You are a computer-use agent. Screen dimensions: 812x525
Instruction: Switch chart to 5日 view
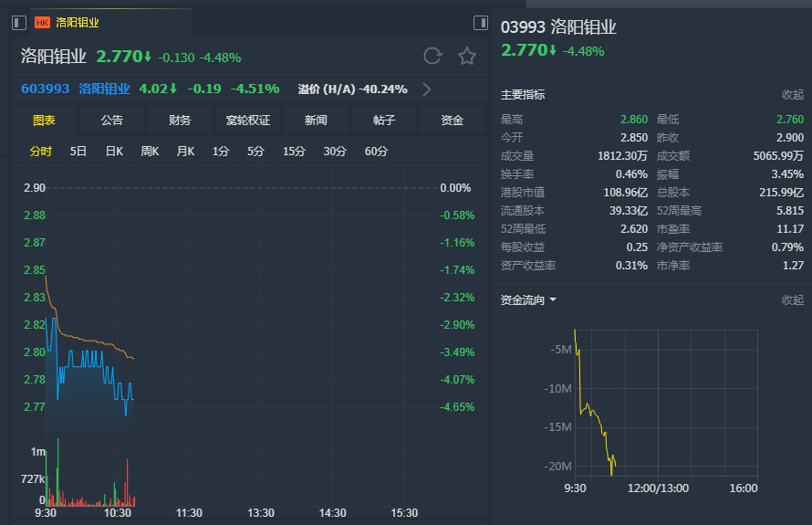[78, 152]
